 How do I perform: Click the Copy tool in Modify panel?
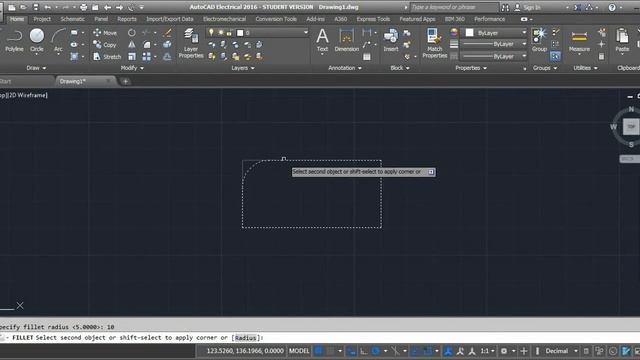click(x=105, y=44)
